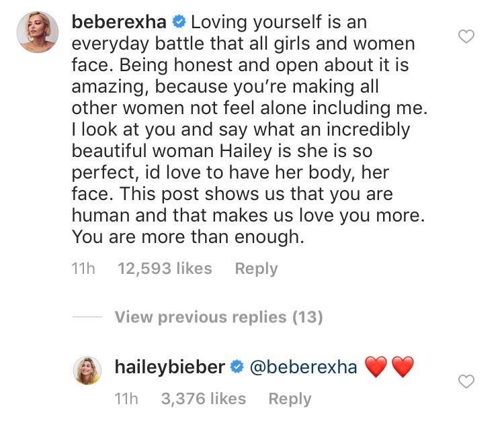
Task: View the 12,593 likes list
Action: (165, 269)
